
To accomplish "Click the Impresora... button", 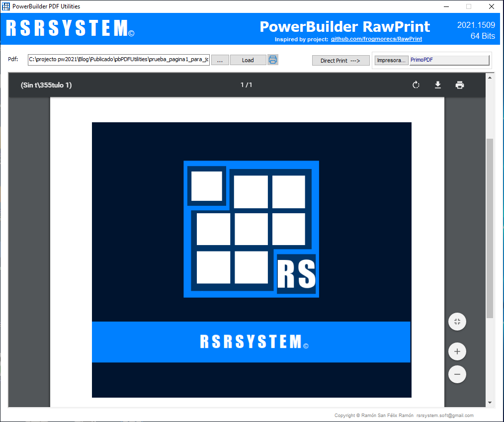I will tap(391, 60).
